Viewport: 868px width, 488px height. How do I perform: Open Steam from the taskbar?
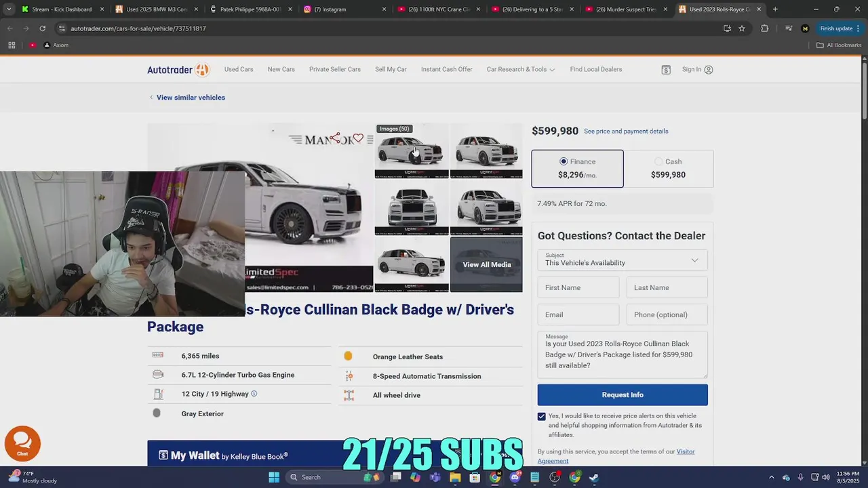click(594, 477)
